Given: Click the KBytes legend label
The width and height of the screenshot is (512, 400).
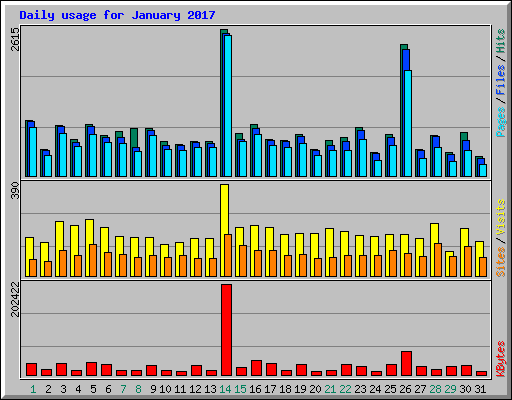Looking at the screenshot, I should tap(500, 359).
